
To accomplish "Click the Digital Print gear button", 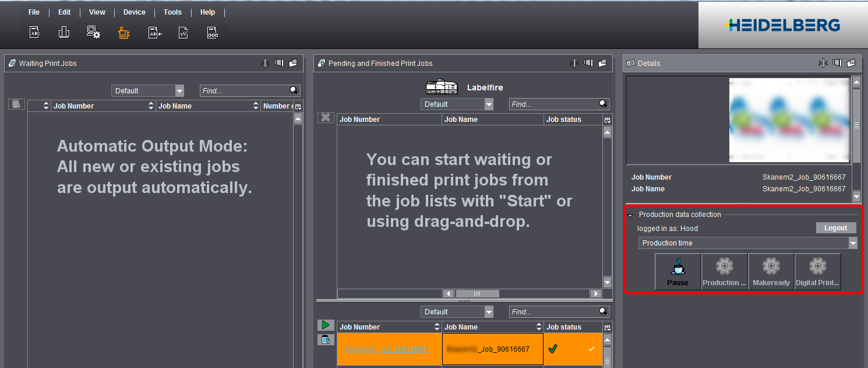I will pyautogui.click(x=817, y=272).
